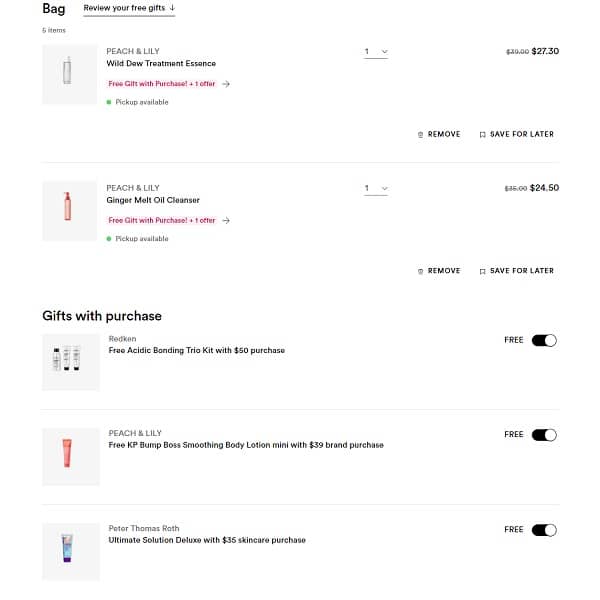Click trash icon to remove Wild Dew Essence
Viewport: 600px width, 600px height.
[421, 134]
